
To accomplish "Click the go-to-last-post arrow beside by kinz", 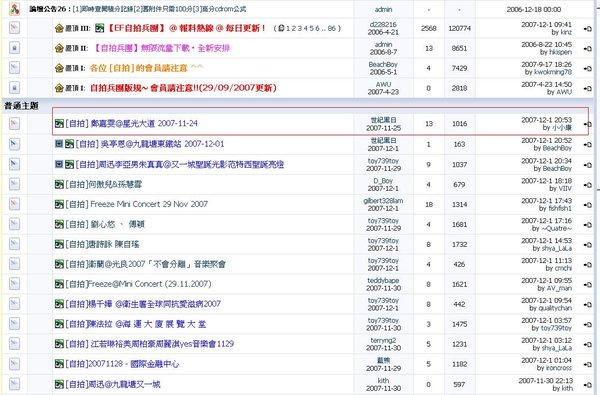I will click(x=587, y=29).
